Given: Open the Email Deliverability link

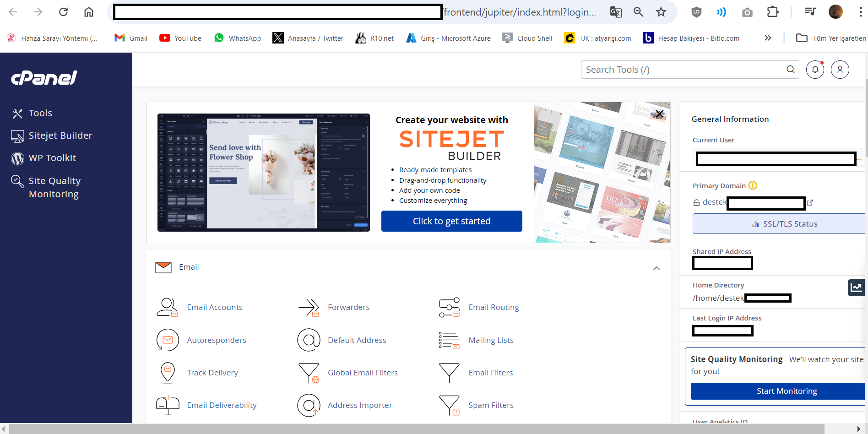Looking at the screenshot, I should [x=222, y=405].
